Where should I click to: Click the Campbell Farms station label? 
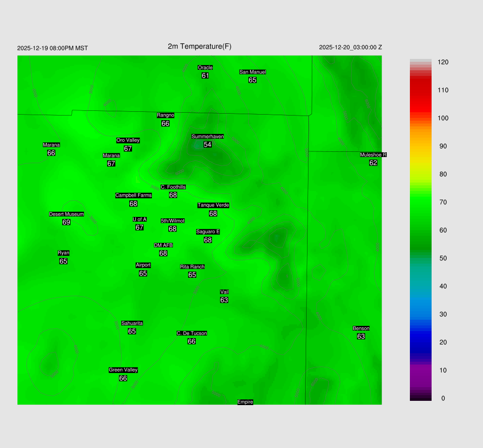pyautogui.click(x=133, y=195)
